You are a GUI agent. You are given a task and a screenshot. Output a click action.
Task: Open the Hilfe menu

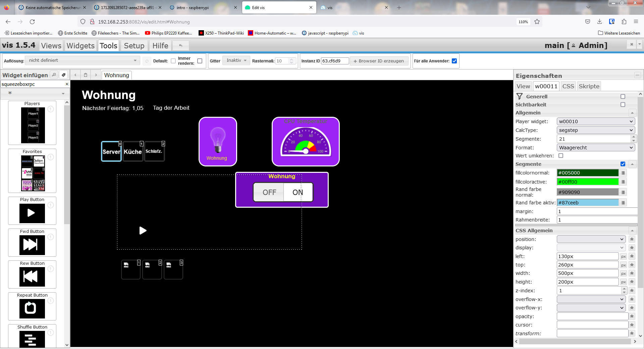[160, 46]
